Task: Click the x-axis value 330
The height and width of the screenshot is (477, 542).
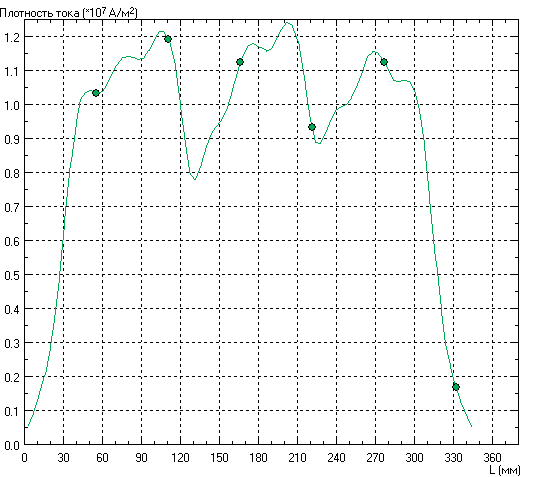Action: click(x=453, y=458)
